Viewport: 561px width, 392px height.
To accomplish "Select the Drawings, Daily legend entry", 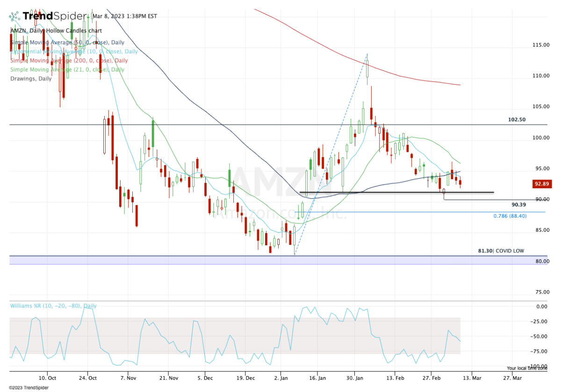I will 31,78.
